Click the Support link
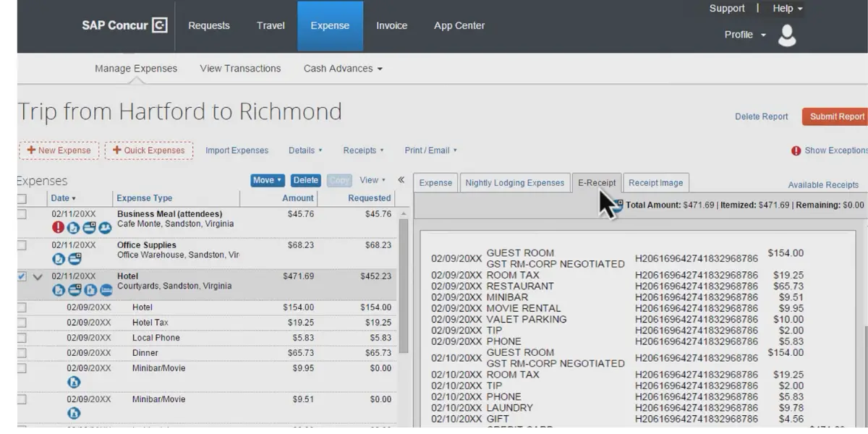The height and width of the screenshot is (434, 868). (727, 9)
